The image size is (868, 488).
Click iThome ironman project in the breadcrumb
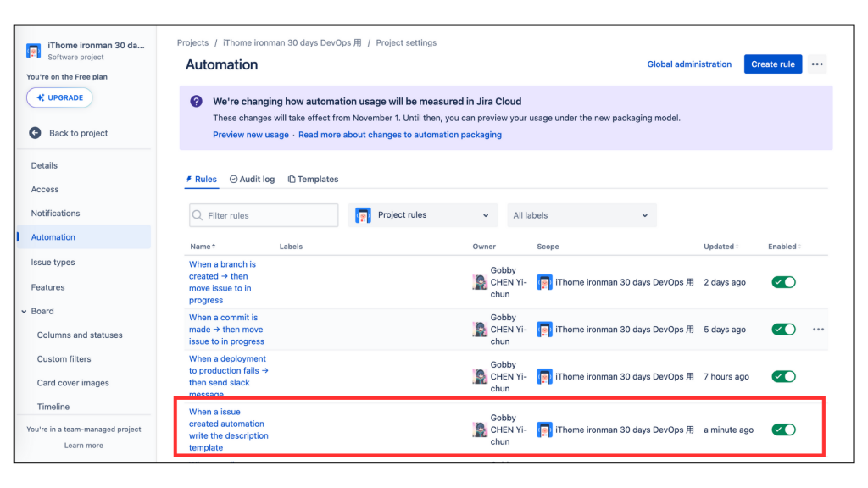pyautogui.click(x=292, y=42)
